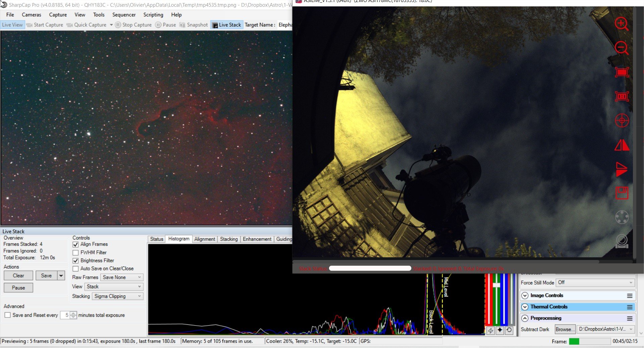Image resolution: width=644 pixels, height=348 pixels.
Task: Expand the Image Controls panel
Action: point(525,296)
